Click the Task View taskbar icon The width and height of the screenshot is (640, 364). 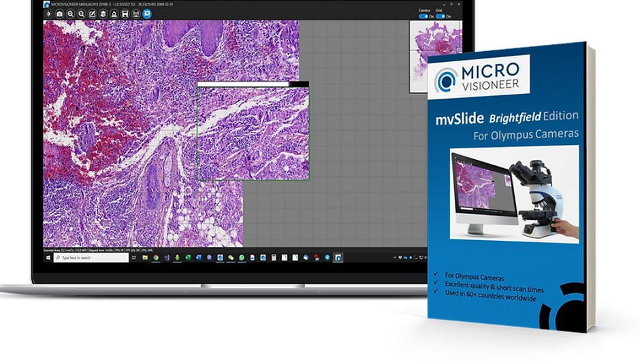(x=134, y=257)
